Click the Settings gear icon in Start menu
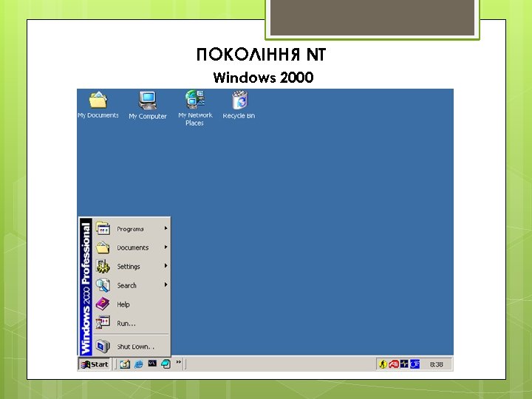 pos(103,266)
